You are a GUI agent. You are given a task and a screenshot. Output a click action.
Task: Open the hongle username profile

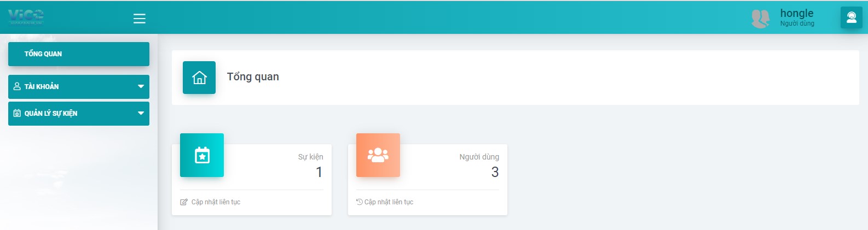pos(796,14)
